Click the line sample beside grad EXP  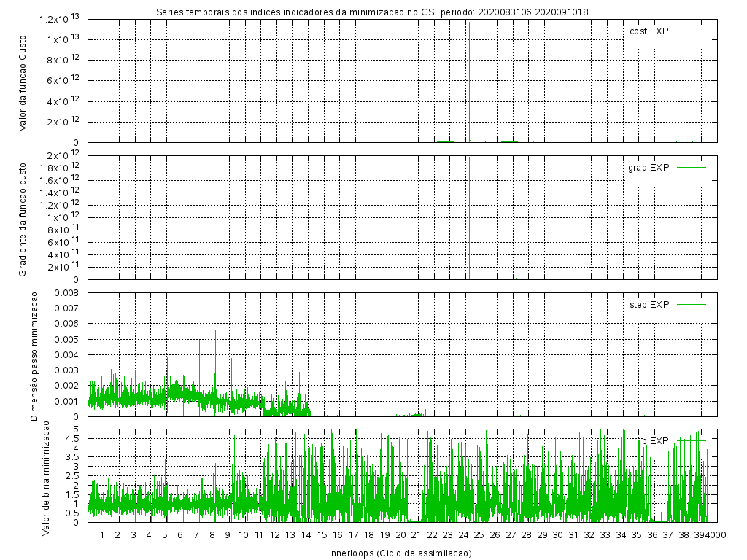pos(692,168)
